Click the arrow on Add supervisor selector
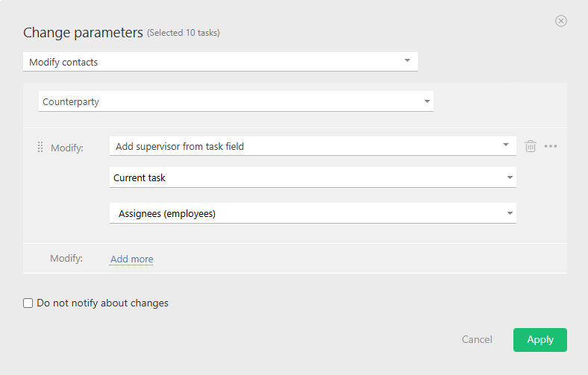This screenshot has width=588, height=375. [506, 144]
